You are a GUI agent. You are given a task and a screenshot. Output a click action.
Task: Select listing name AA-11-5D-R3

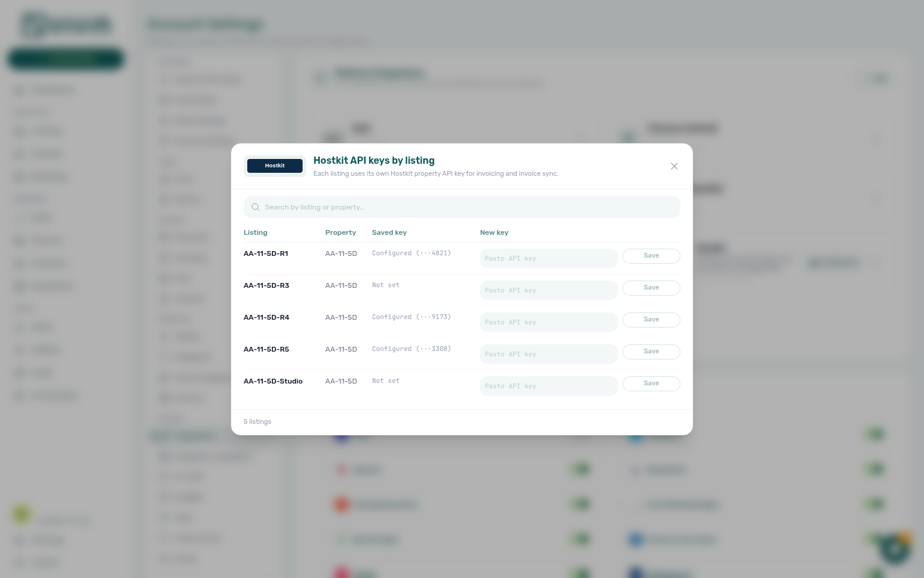click(266, 285)
